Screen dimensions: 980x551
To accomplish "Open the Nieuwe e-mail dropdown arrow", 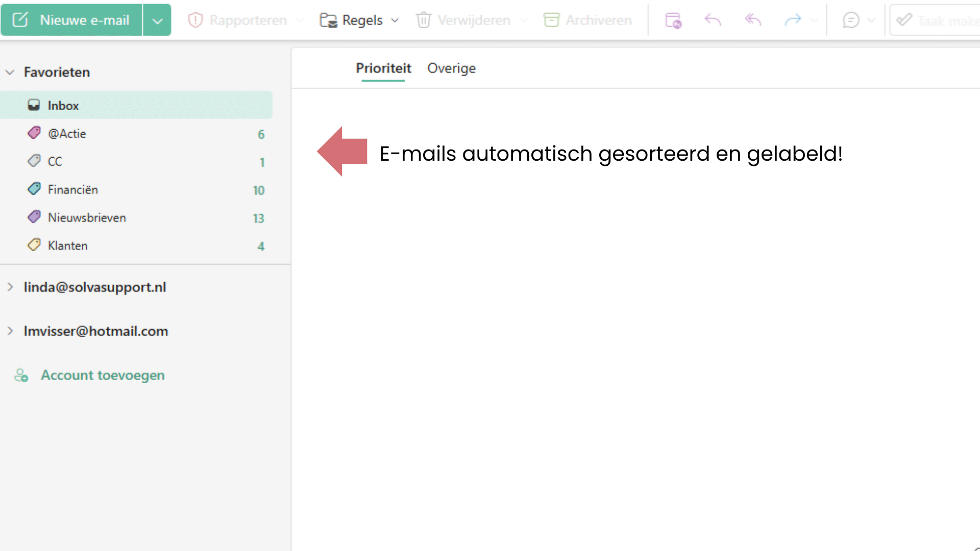I will coord(157,20).
